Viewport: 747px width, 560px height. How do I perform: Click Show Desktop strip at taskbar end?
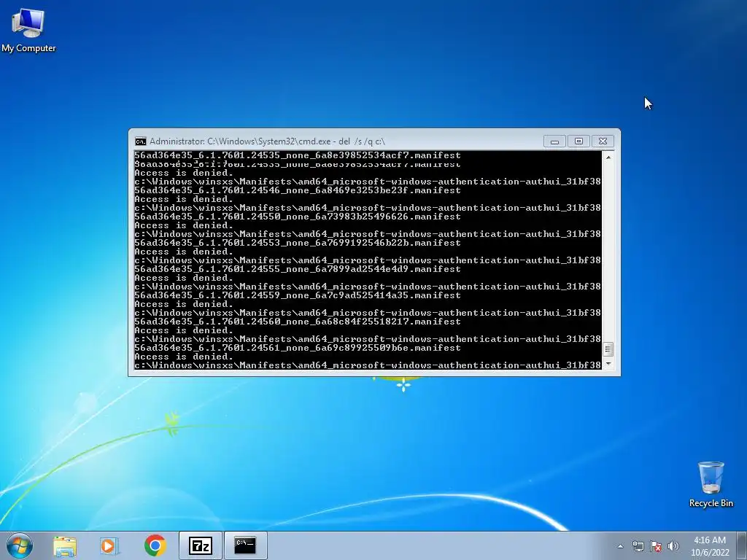[x=743, y=545]
